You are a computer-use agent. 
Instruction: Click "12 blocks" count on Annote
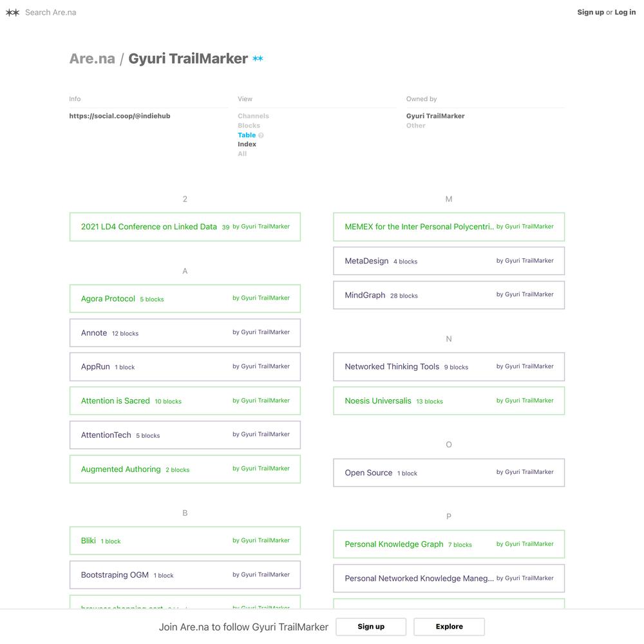[x=126, y=334]
